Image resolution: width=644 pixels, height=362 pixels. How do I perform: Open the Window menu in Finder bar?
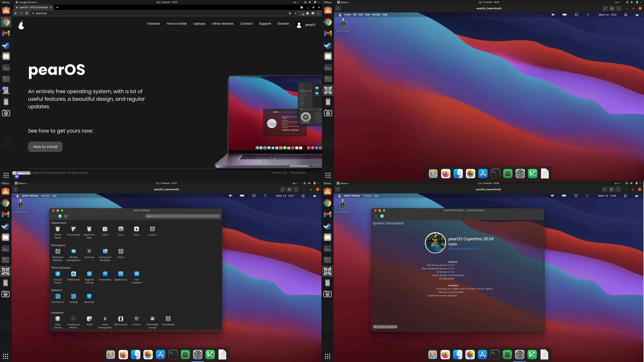click(376, 15)
